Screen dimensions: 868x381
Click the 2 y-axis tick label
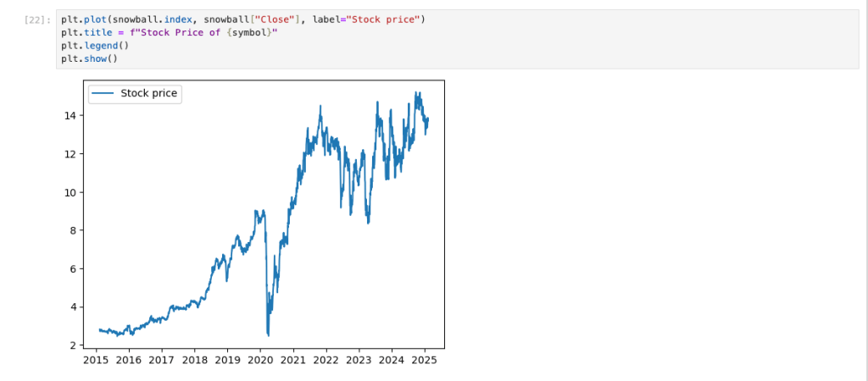point(76,345)
